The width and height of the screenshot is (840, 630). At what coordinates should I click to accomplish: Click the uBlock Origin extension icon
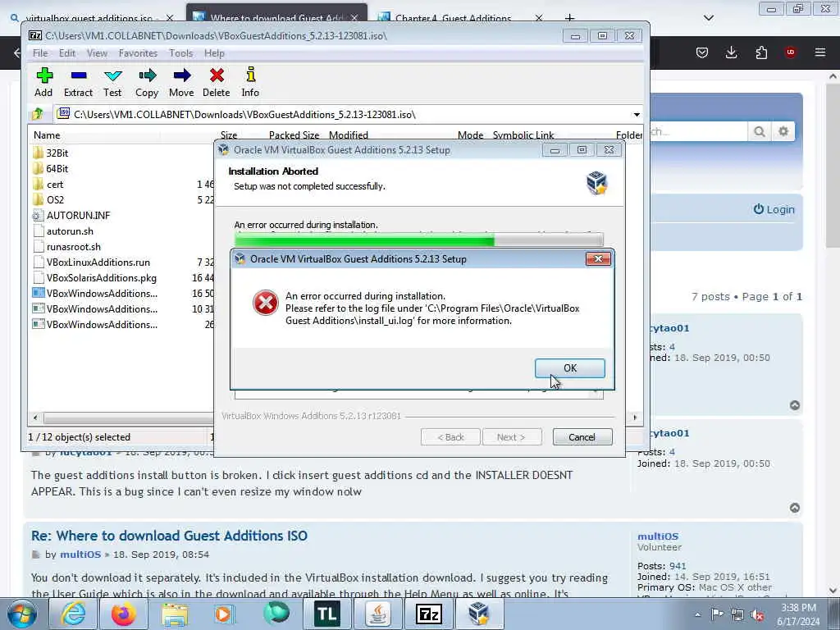tap(790, 52)
